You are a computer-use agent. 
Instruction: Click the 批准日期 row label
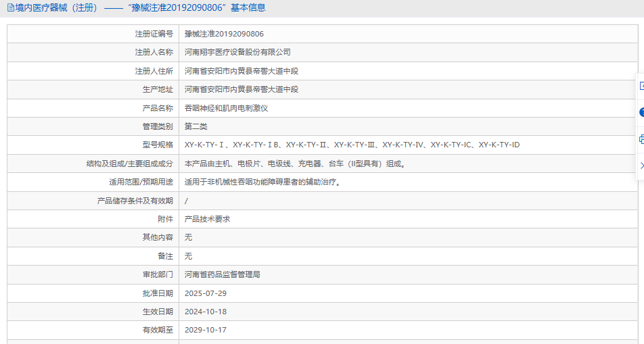[158, 293]
